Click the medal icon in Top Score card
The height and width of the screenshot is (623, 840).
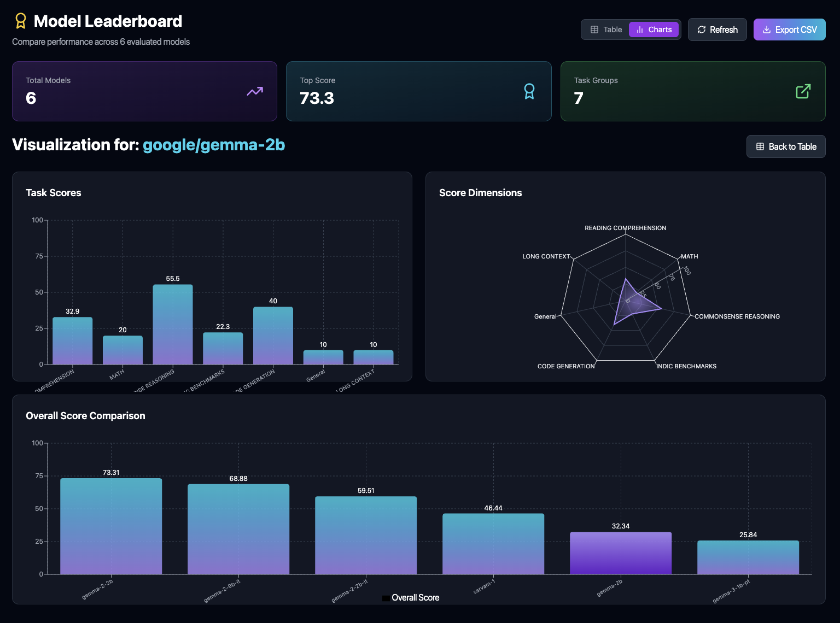[x=529, y=91]
